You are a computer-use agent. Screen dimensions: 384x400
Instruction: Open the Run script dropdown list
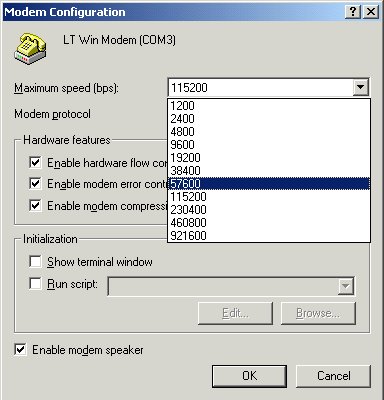click(x=345, y=286)
